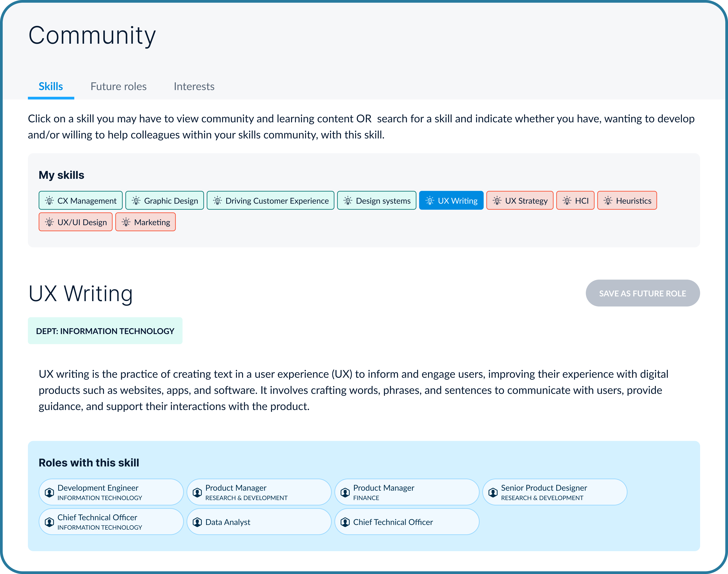This screenshot has width=728, height=574.
Task: Click the person icon on Senior Product Designer
Action: point(493,492)
